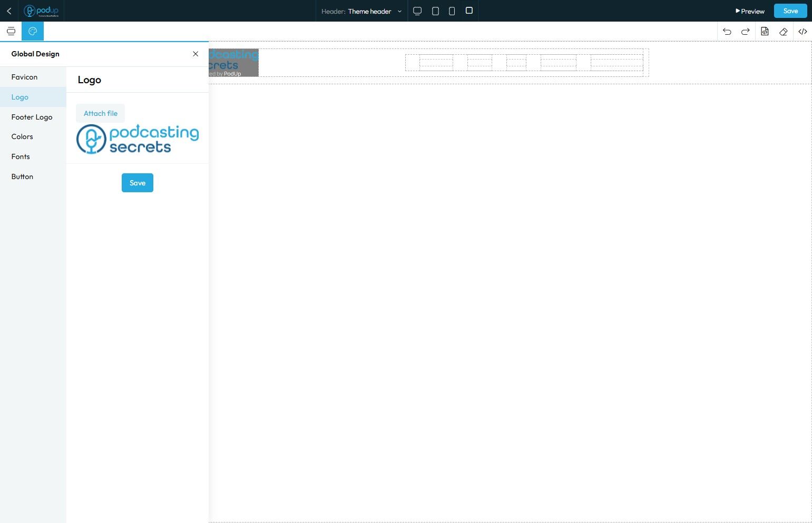Open the HTML code editor icon

tap(803, 32)
